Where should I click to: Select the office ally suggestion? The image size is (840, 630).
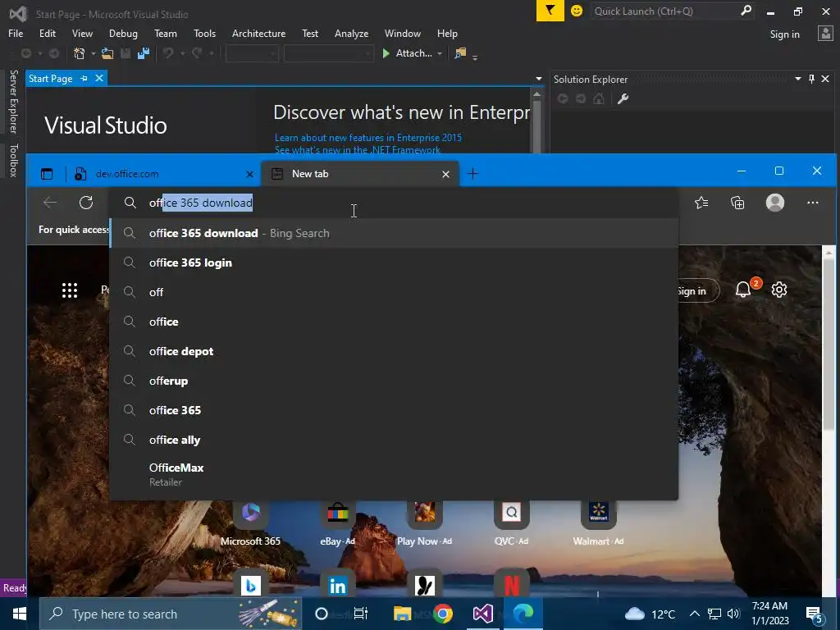(394, 440)
